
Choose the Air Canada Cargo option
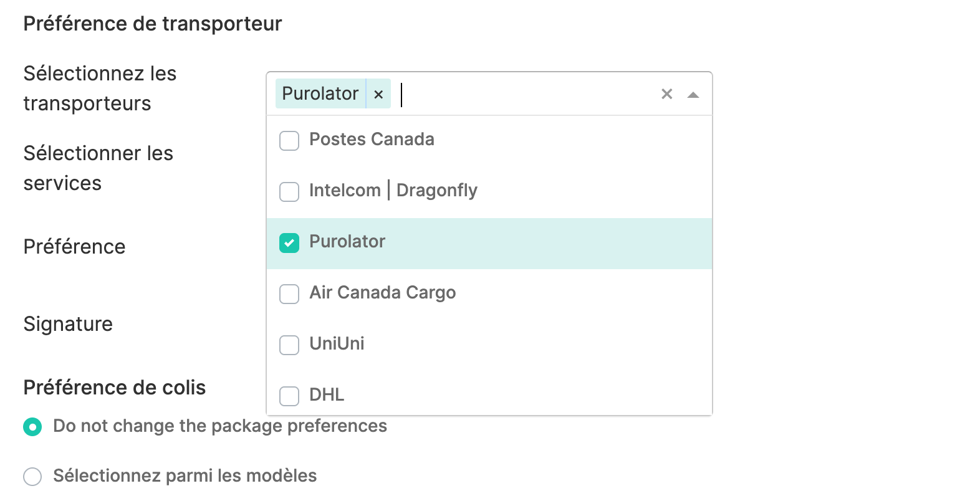click(382, 292)
